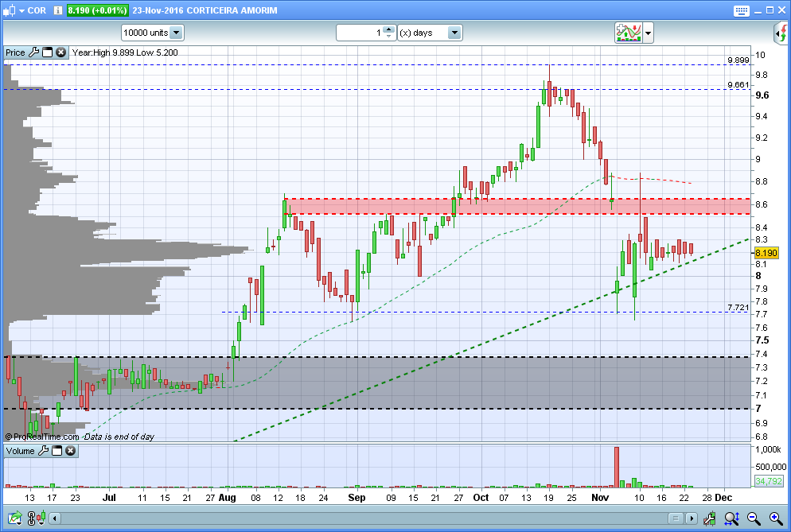Image resolution: width=791 pixels, height=532 pixels.
Task: Close the Price panel
Action: click(60, 52)
